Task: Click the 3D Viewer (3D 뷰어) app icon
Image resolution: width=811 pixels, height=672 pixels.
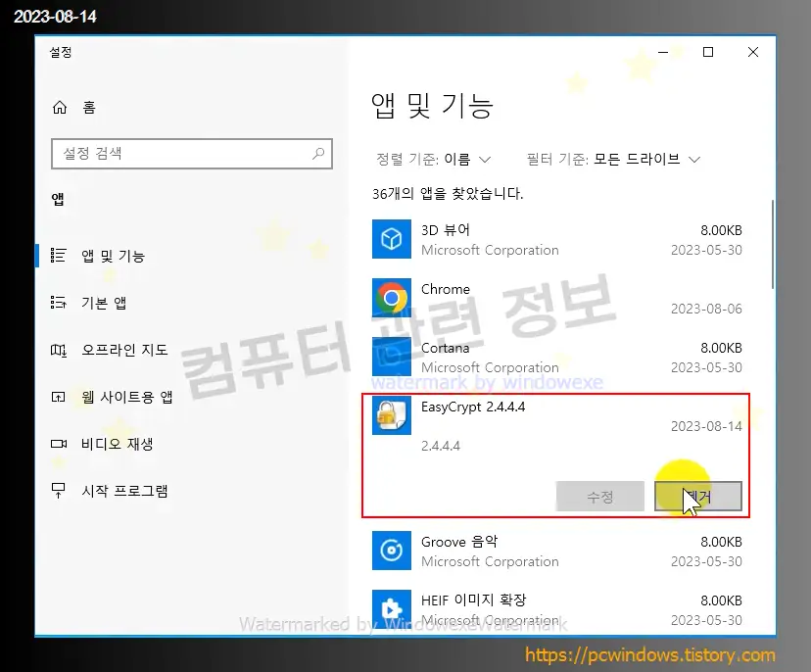Action: [392, 239]
